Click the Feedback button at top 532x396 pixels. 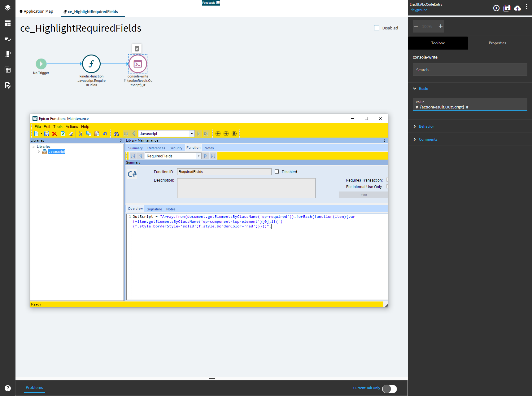(211, 3)
